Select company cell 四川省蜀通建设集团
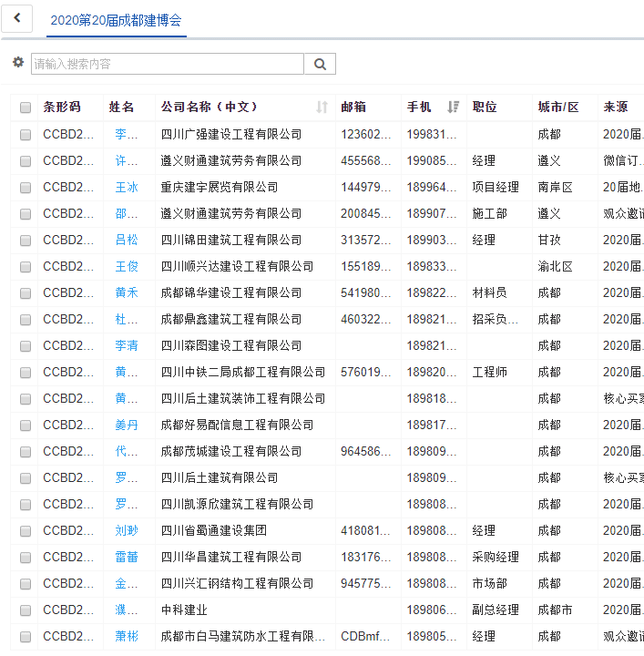644x656 pixels. tap(214, 530)
